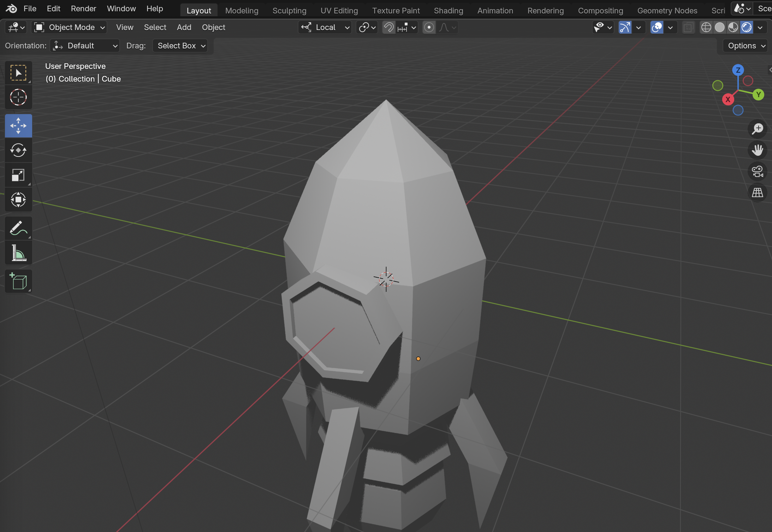
Task: Activate the 3D Cursor tool
Action: pyautogui.click(x=18, y=97)
